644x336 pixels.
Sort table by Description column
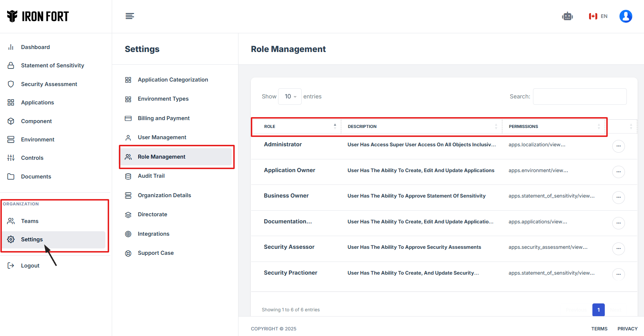pyautogui.click(x=421, y=126)
